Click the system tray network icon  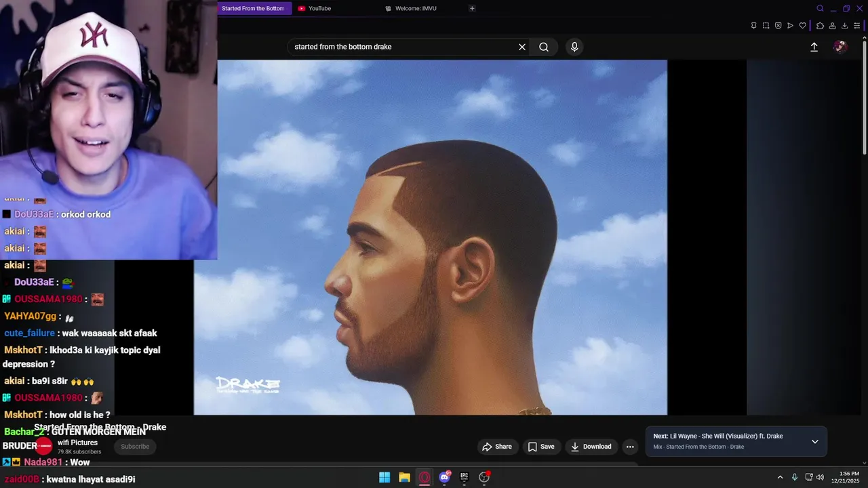point(809,477)
